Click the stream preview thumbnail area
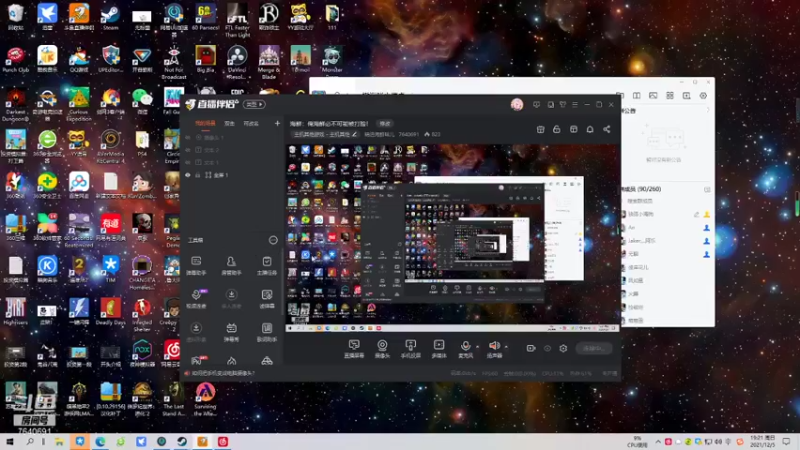The image size is (800, 450). [453, 238]
